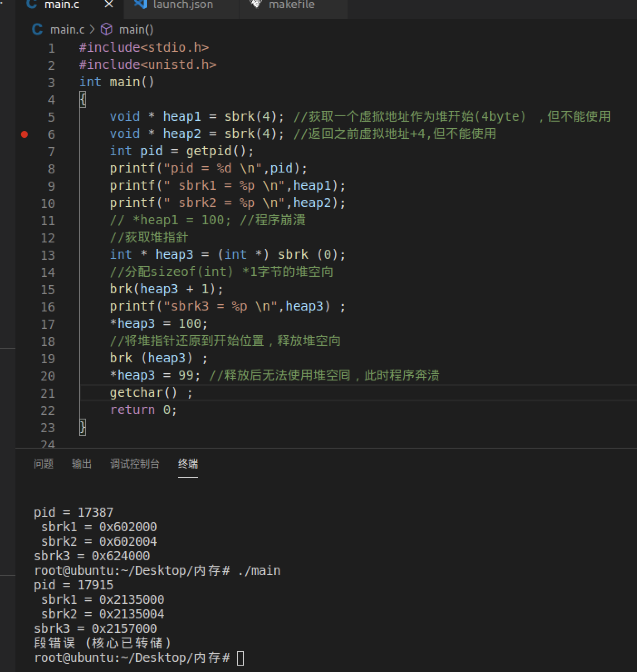637x672 pixels.
Task: Click the C language icon in breadcrumb
Action: coord(37,30)
